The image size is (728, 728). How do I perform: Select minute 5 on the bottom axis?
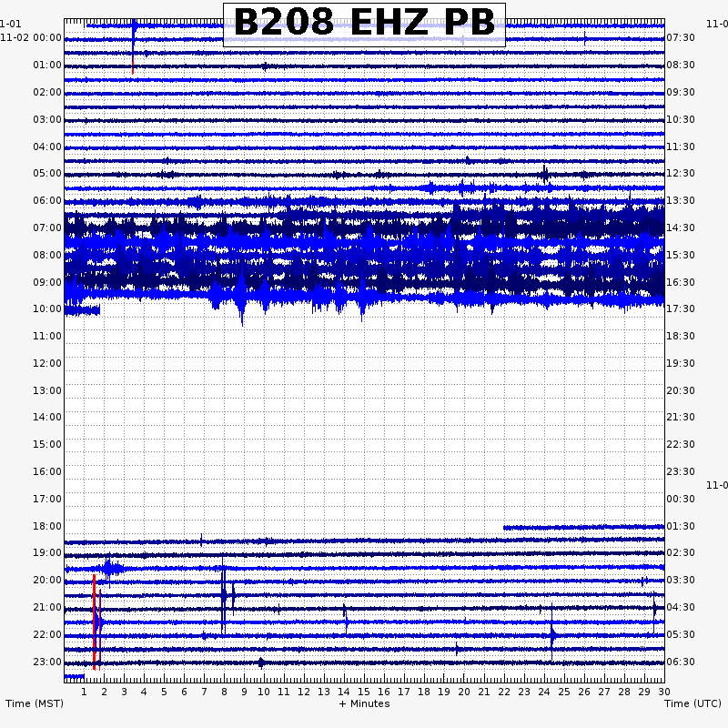pos(164,692)
